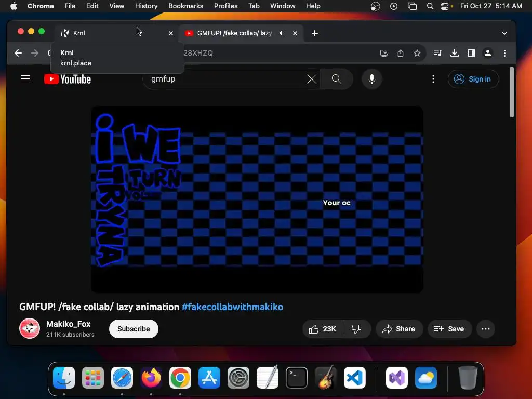Go forward to the next page
Screen dimensions: 532x399
(x=35, y=54)
